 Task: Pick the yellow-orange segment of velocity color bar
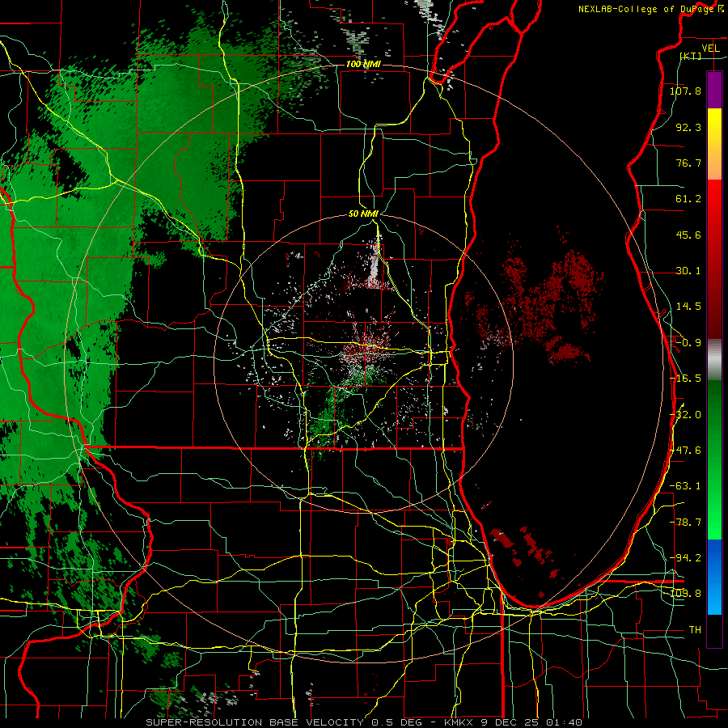tap(714, 144)
